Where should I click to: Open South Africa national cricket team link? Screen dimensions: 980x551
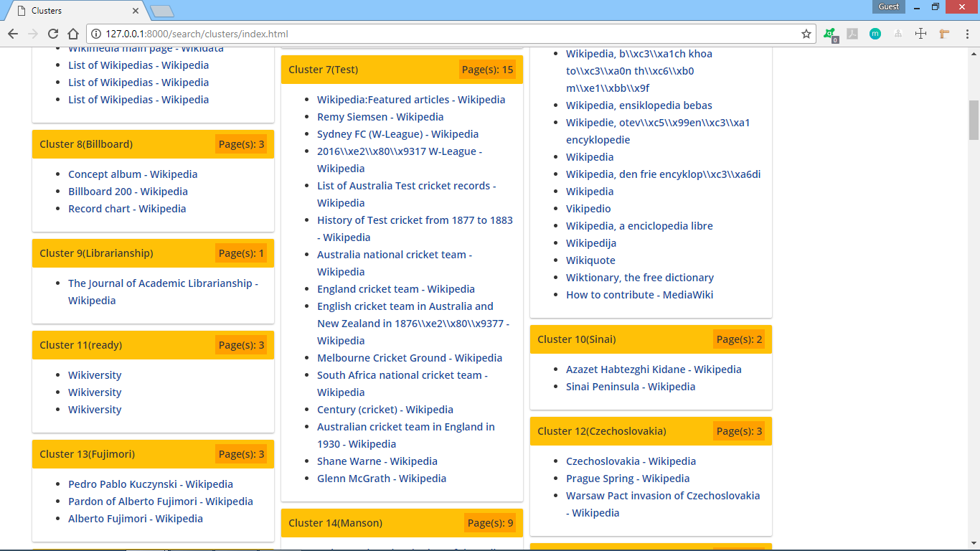coord(402,384)
